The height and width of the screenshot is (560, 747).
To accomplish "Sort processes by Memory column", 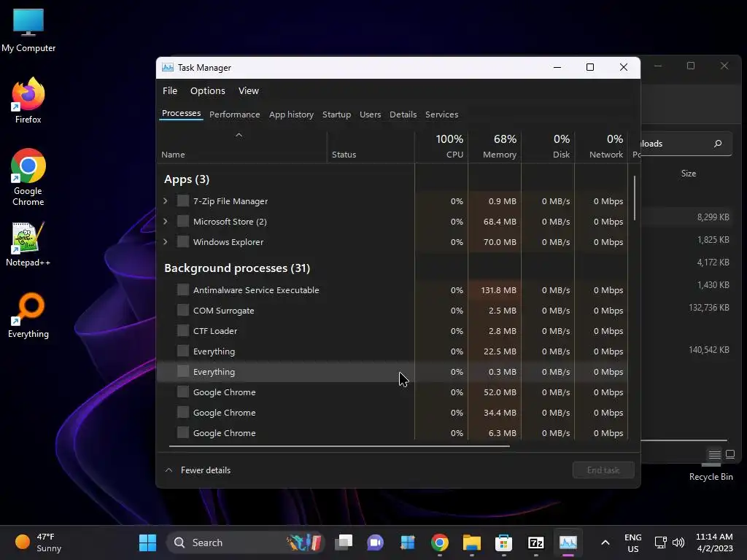I will (x=495, y=147).
